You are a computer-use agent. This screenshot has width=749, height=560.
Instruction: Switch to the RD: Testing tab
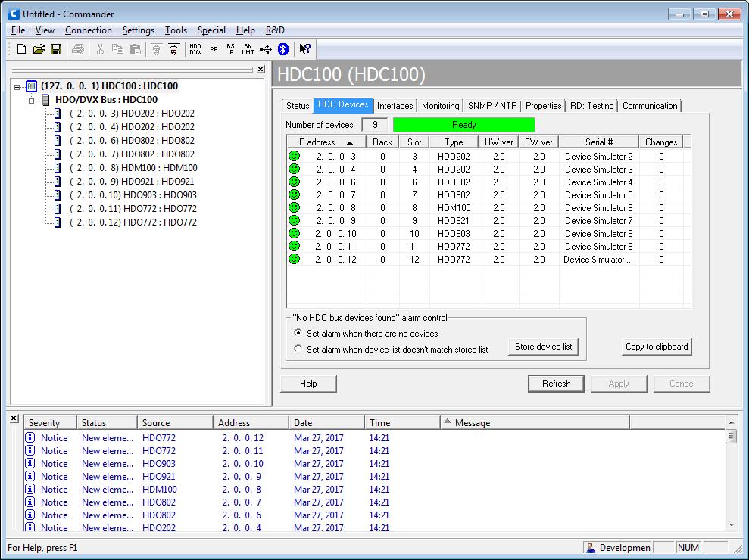point(591,106)
